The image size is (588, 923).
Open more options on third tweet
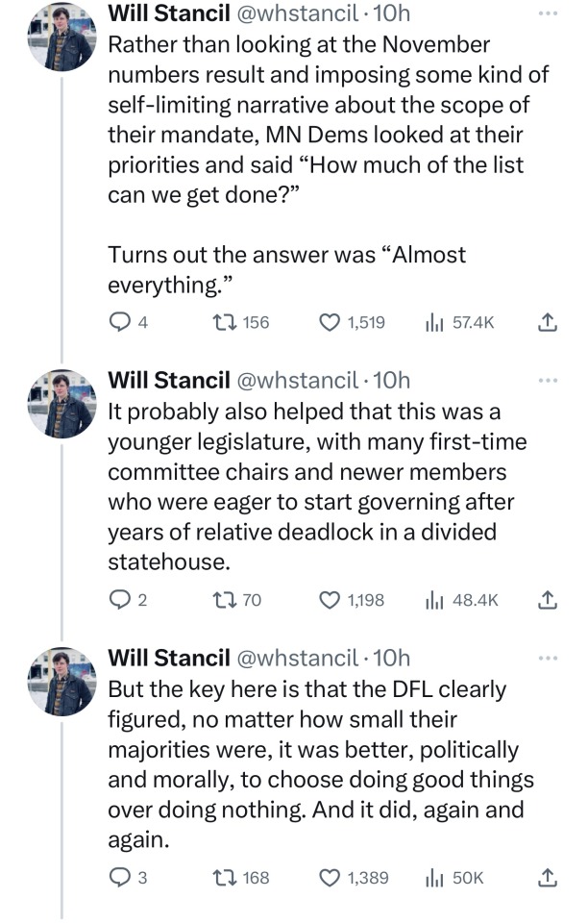548,658
